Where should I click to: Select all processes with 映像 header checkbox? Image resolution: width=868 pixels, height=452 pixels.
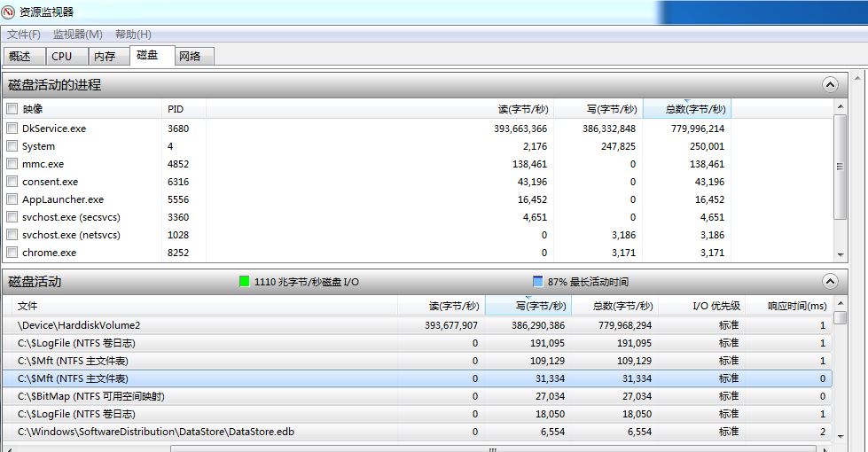[12, 109]
